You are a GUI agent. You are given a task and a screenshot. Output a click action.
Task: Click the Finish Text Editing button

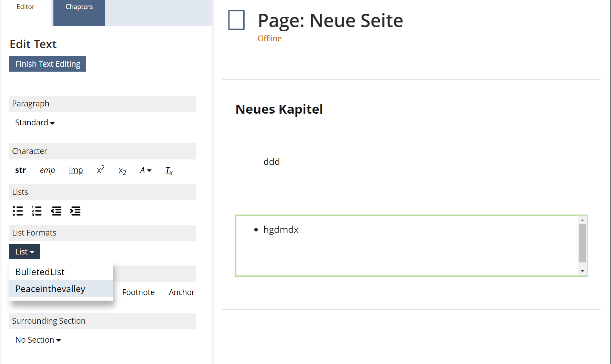point(48,64)
